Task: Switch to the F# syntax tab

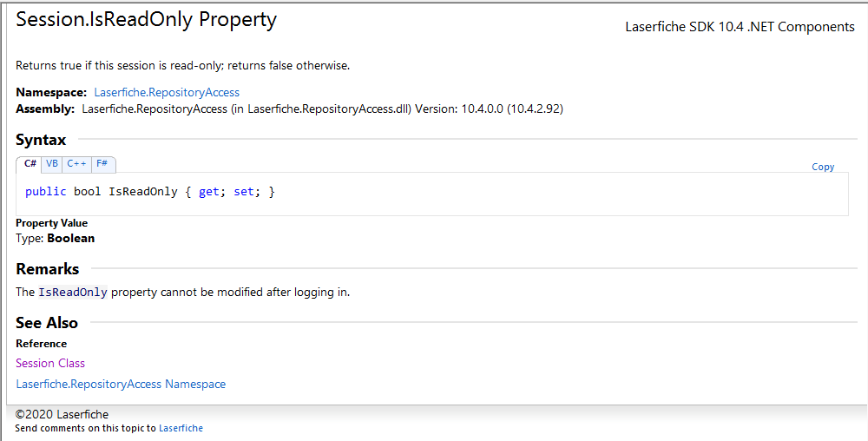Action: 102,164
